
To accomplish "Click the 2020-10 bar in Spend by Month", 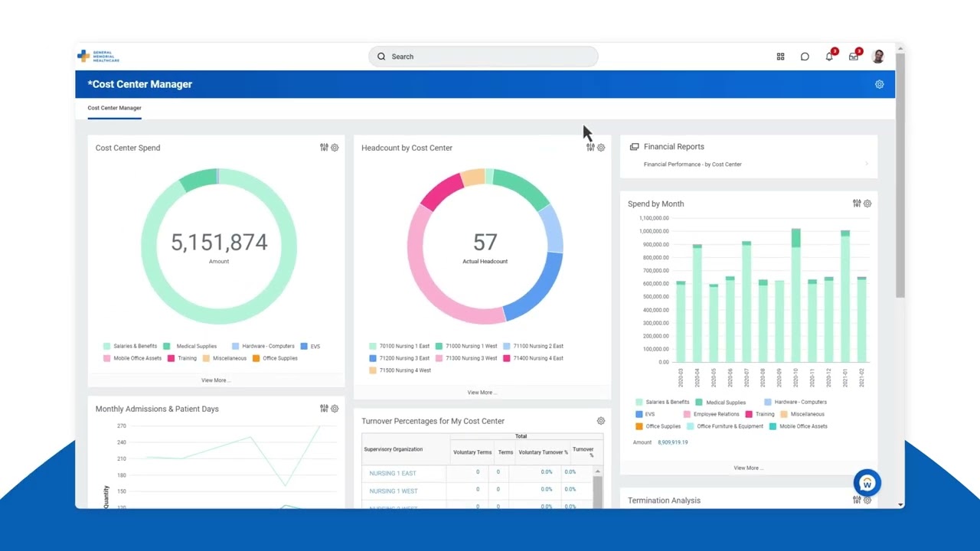I will pyautogui.click(x=796, y=295).
